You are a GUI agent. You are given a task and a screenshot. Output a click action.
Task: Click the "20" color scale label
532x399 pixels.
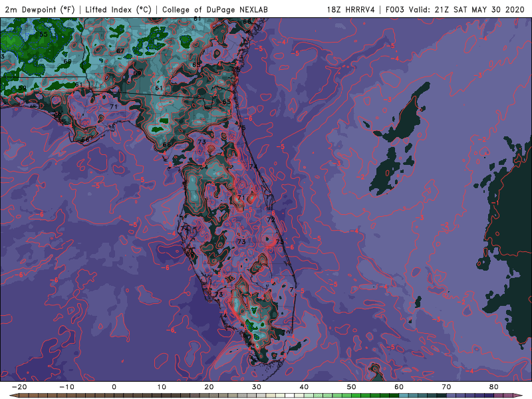[209, 387]
